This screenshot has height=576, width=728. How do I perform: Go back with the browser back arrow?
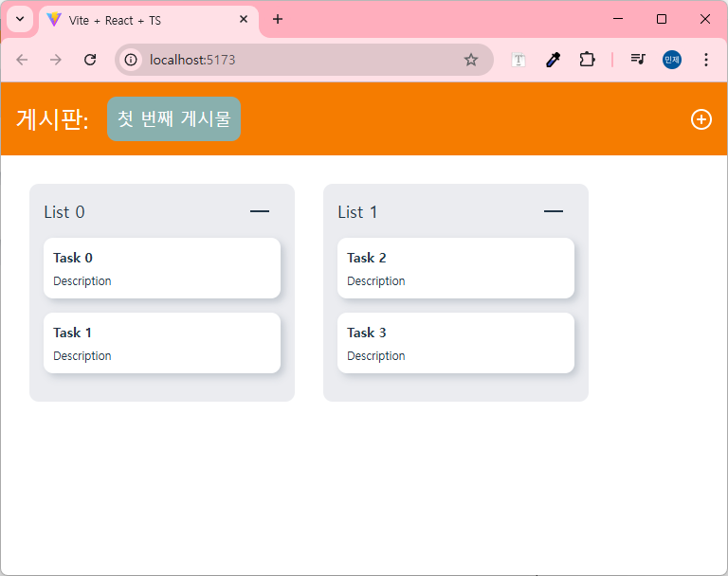22,60
